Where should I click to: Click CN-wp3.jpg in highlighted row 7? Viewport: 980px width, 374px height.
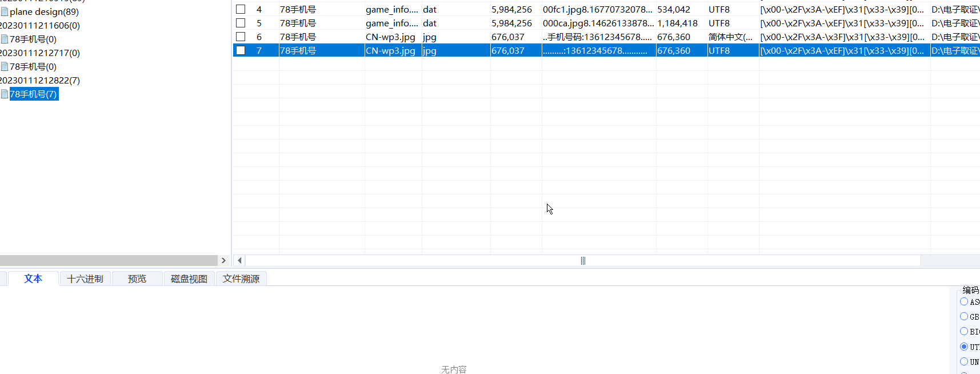point(390,50)
